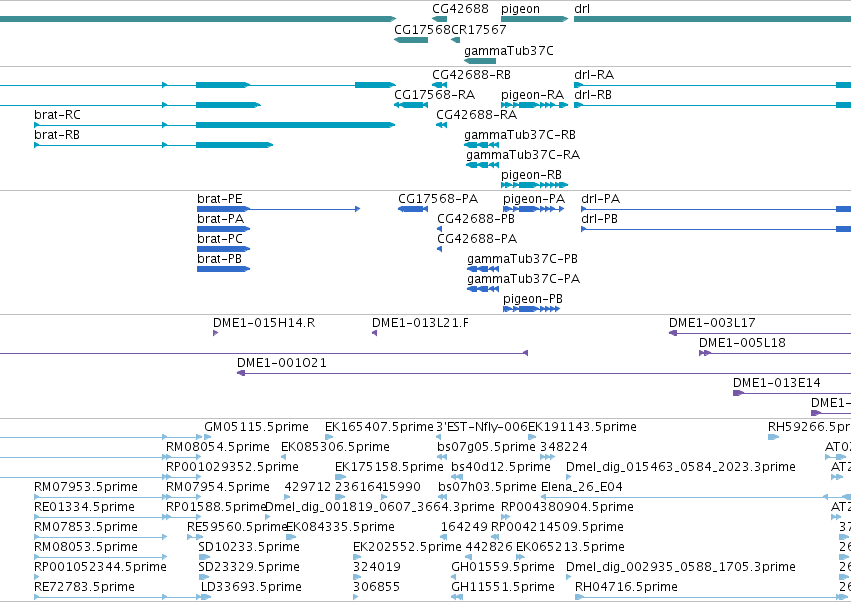Image resolution: width=851 pixels, height=602 pixels.
Task: Select the Elena_26_E04 EST label
Action: click(x=581, y=487)
